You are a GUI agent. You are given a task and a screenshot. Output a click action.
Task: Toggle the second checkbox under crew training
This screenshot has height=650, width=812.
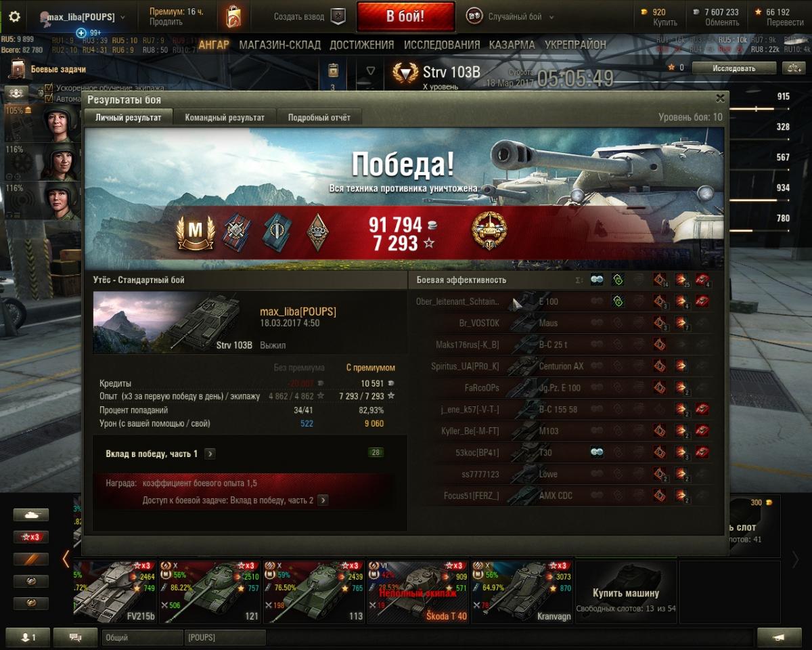(49, 98)
